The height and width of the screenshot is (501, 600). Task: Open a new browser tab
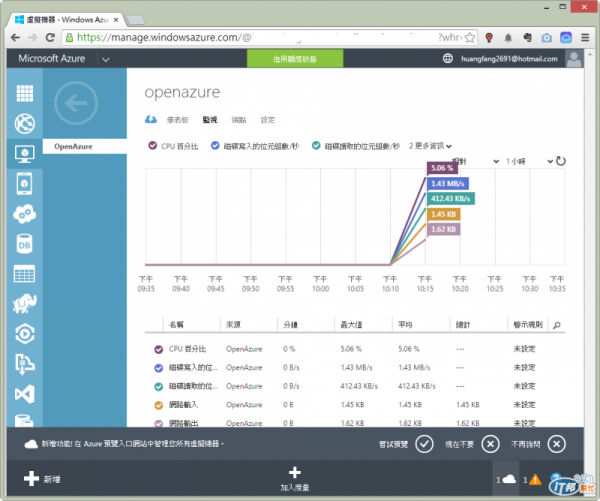(135, 20)
